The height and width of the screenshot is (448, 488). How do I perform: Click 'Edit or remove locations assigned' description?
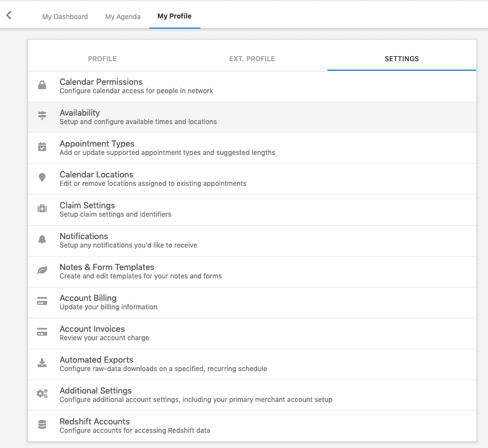pyautogui.click(x=153, y=184)
